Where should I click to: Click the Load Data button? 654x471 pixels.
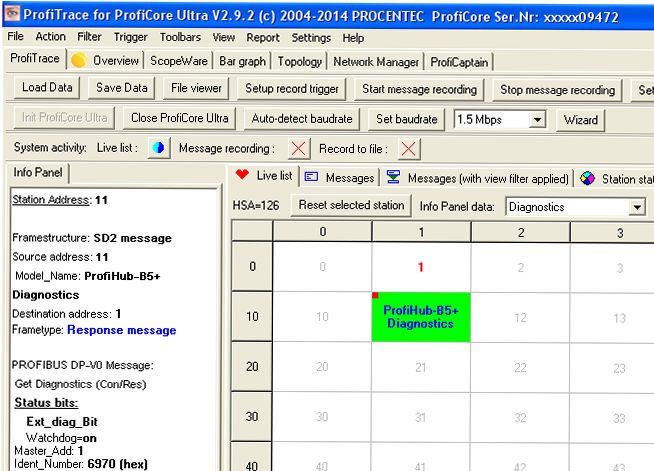(47, 88)
